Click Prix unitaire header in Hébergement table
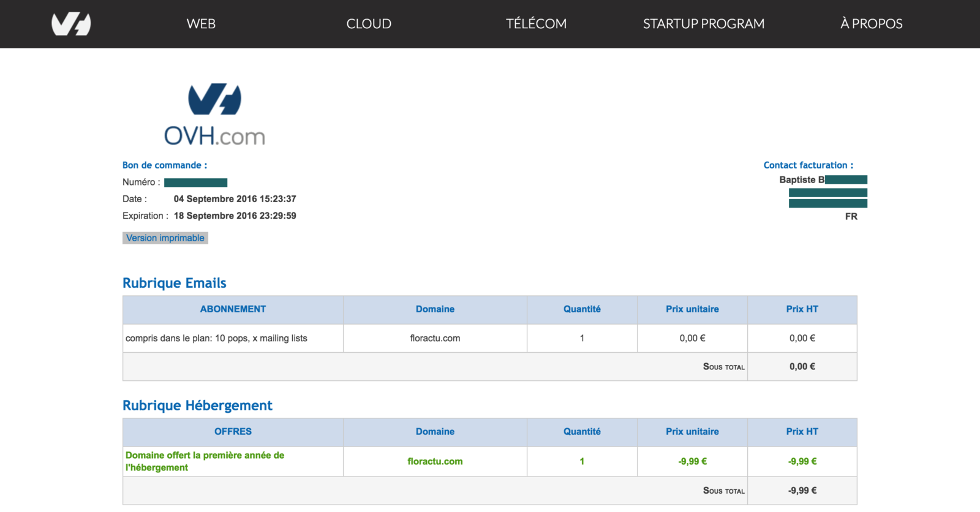The height and width of the screenshot is (512, 980). [692, 432]
